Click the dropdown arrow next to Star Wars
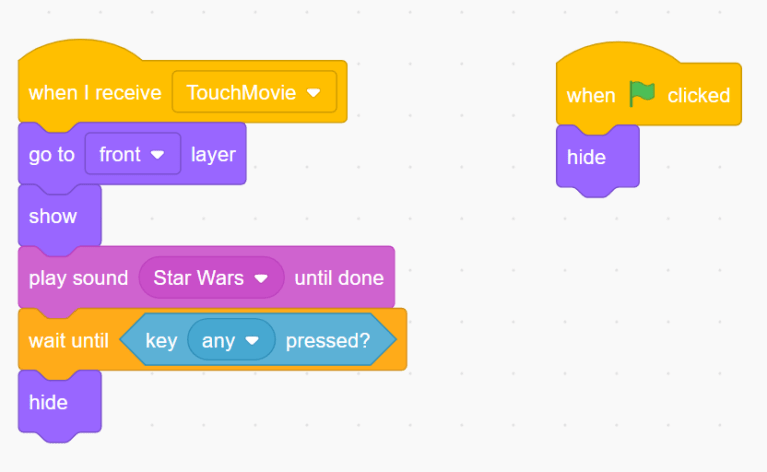Image resolution: width=767 pixels, height=472 pixels. 262,278
